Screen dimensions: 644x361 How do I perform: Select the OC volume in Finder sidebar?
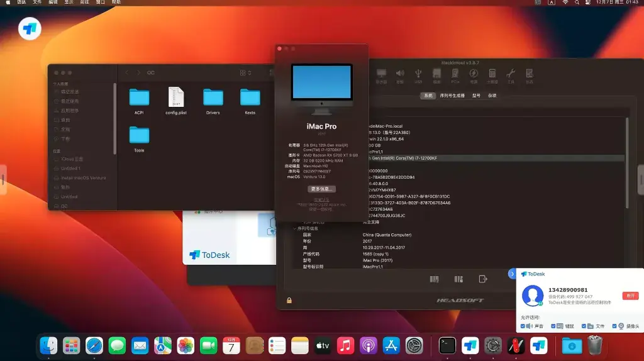point(64,206)
